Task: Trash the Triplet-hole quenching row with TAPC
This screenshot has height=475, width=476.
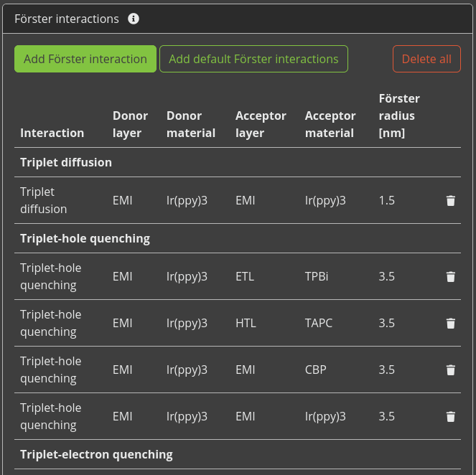Action: point(450,324)
